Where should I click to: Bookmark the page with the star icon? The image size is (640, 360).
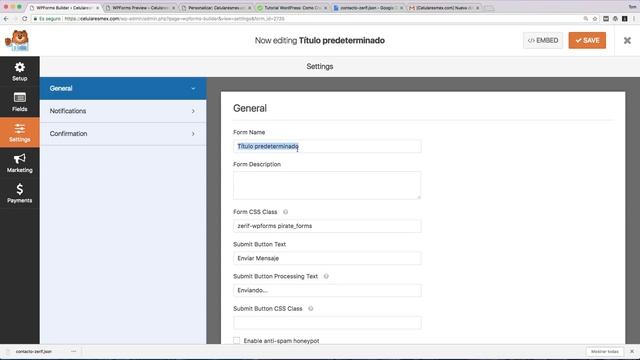(595, 19)
